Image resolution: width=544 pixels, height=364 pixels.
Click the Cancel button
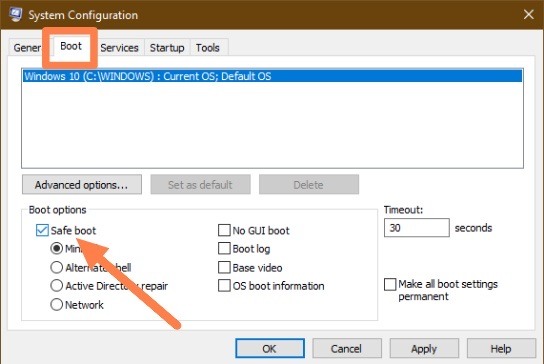tap(347, 348)
